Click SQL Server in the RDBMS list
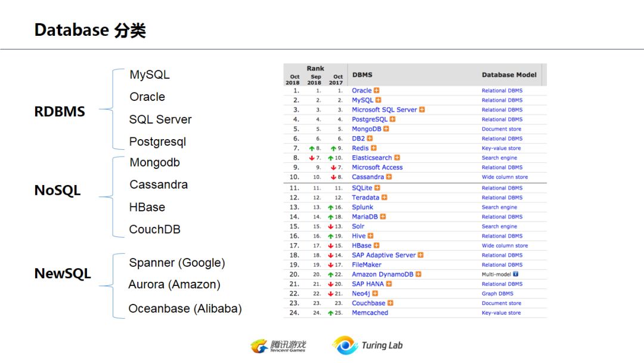Image resolution: width=644 pixels, height=363 pixels. point(160,119)
